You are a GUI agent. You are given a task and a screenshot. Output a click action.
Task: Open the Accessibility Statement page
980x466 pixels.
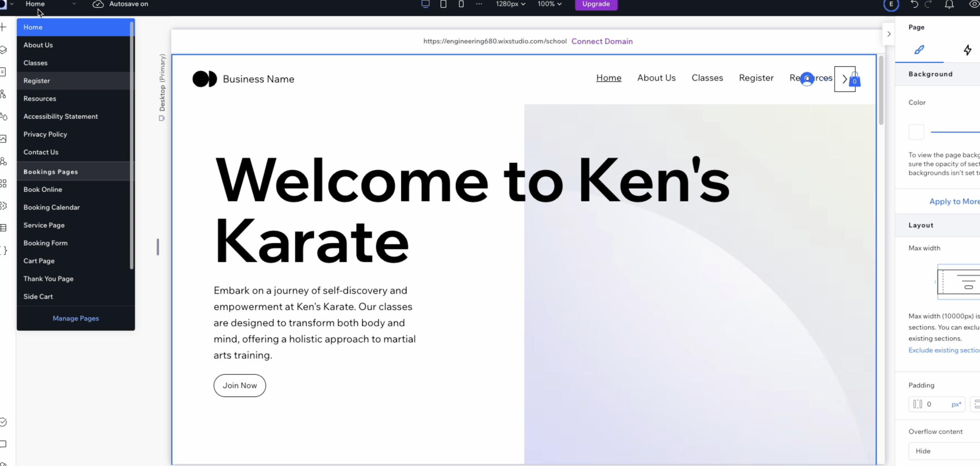(73, 116)
